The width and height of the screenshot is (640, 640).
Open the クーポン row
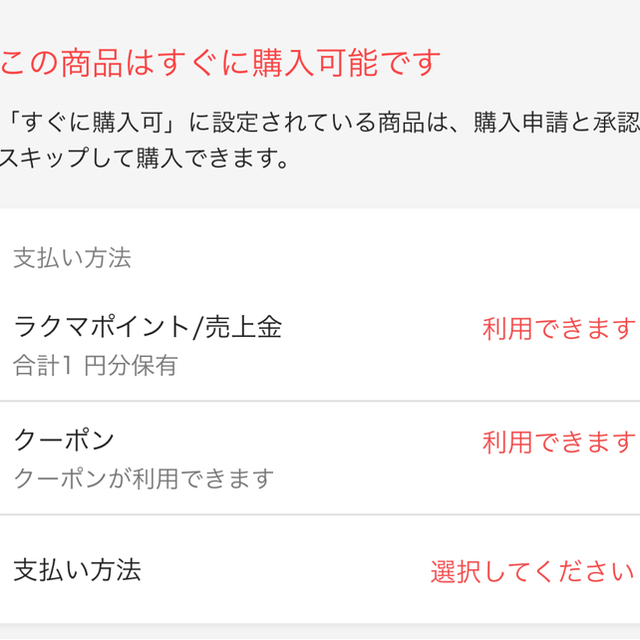[x=320, y=458]
